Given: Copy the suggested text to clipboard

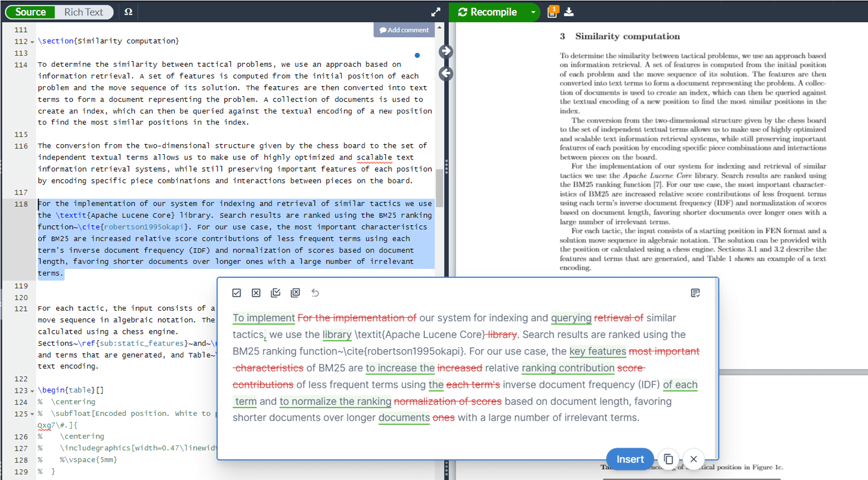Looking at the screenshot, I should tap(668, 459).
